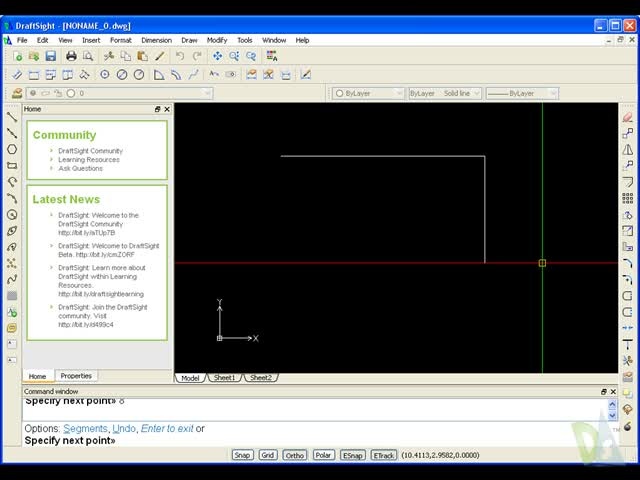Switch to the Sheet1 tab
The width and height of the screenshot is (640, 480).
click(224, 378)
